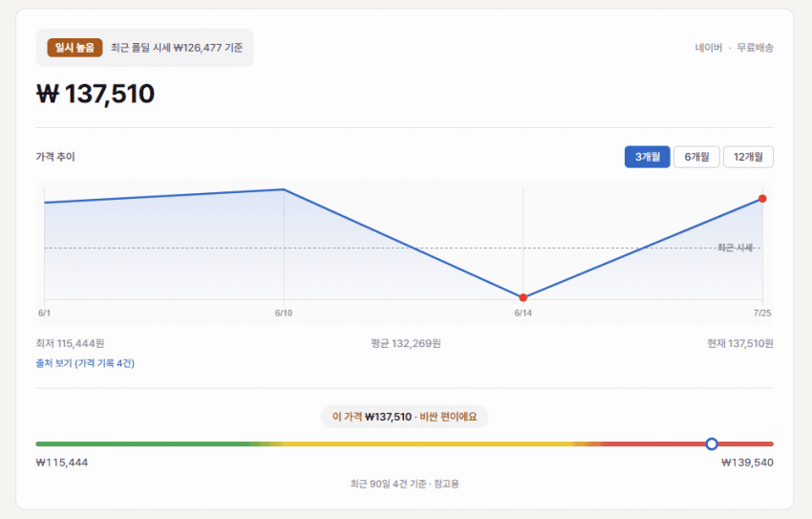Viewport: 812px width, 519px height.
Task: Click the 일시 높음 badge
Action: (75, 48)
